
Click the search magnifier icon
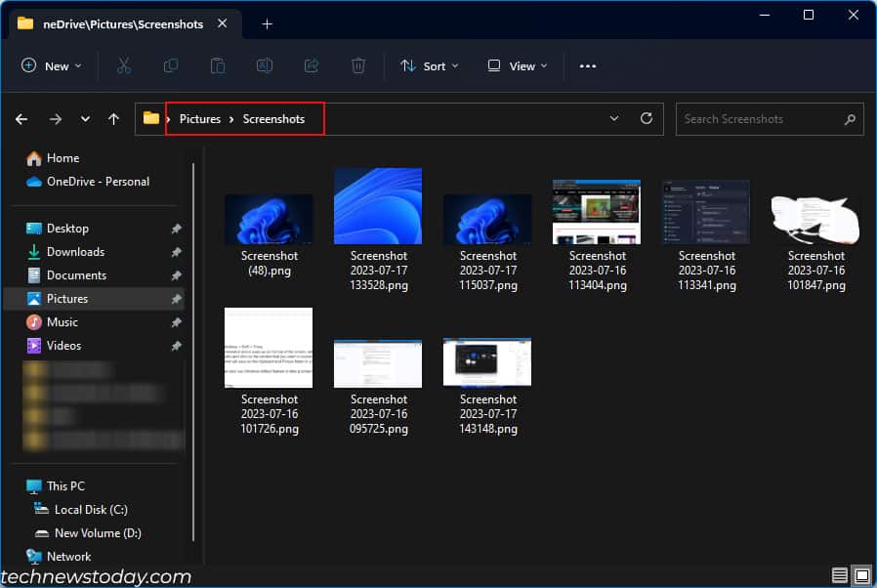850,119
